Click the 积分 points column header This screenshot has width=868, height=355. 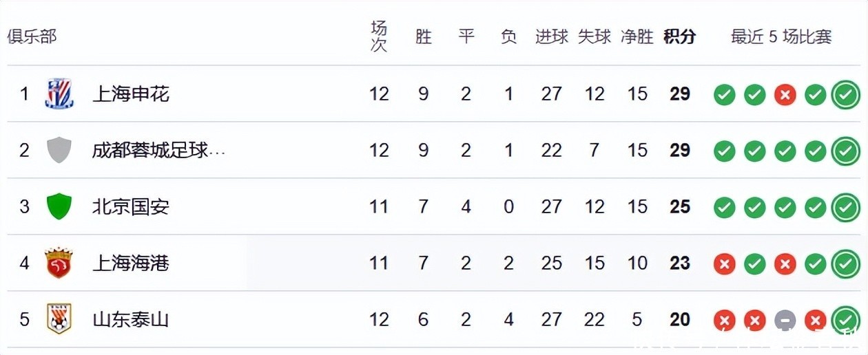coord(680,36)
